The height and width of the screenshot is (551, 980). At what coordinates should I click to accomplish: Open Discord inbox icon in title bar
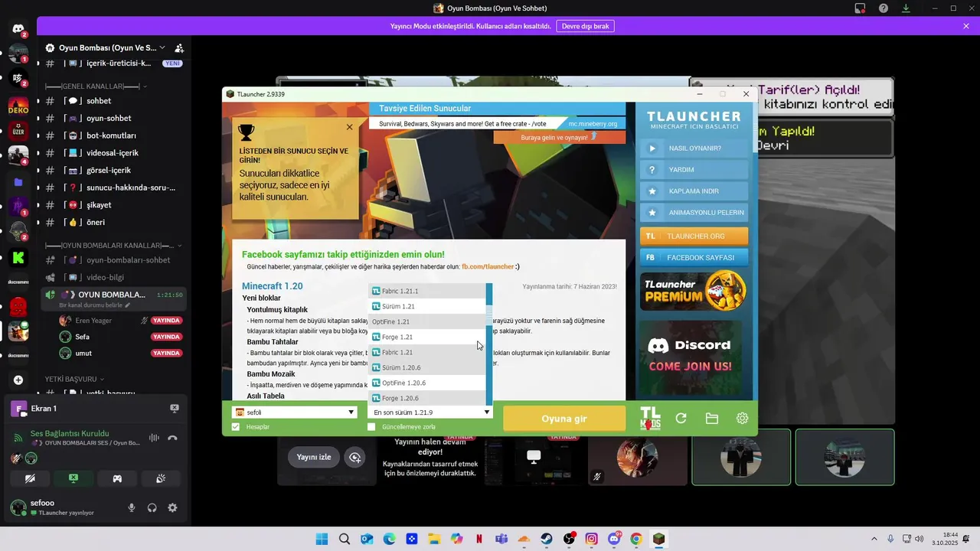click(861, 8)
